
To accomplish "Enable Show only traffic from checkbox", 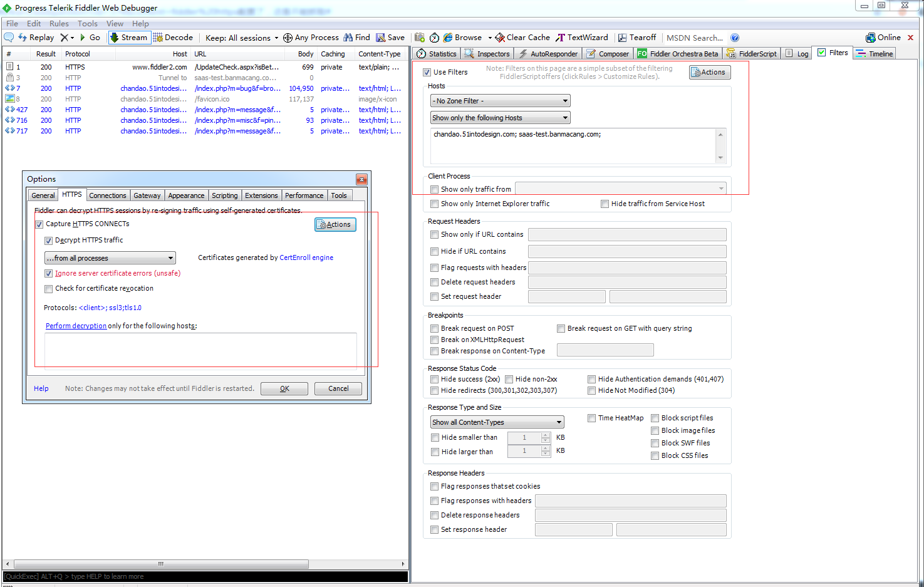I will tap(434, 189).
